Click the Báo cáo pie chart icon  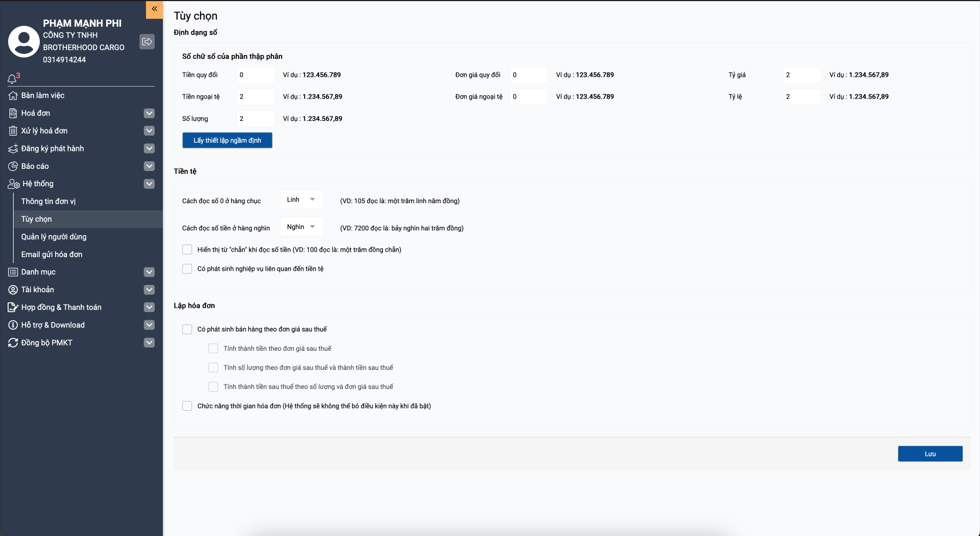[x=13, y=166]
